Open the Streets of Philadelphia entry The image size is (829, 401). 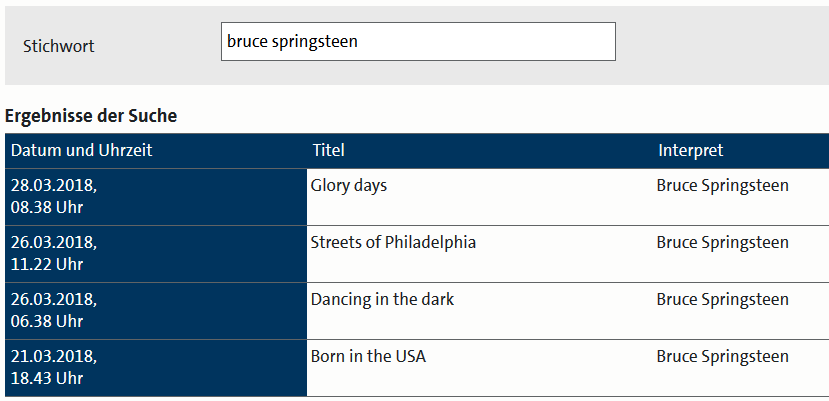point(393,243)
